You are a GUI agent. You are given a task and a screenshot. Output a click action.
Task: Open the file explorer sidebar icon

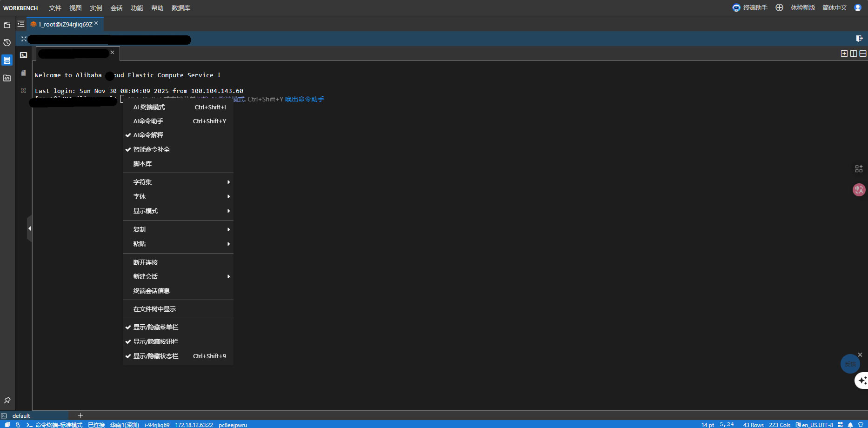point(7,25)
